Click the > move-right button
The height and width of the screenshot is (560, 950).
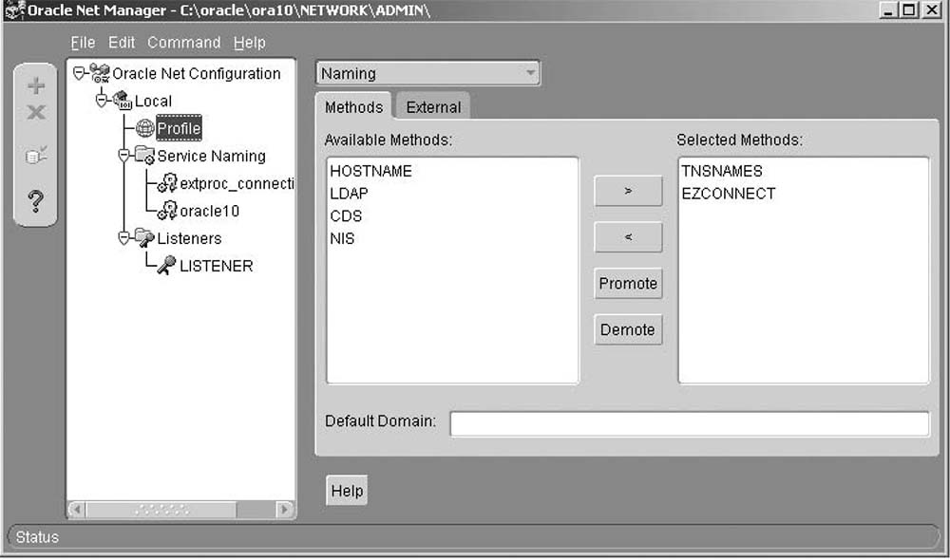click(x=628, y=191)
